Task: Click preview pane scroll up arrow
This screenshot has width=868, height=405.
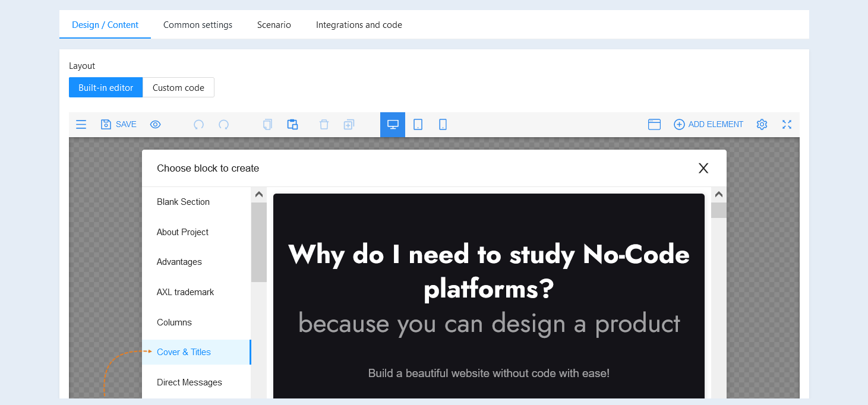Action: pyautogui.click(x=719, y=194)
